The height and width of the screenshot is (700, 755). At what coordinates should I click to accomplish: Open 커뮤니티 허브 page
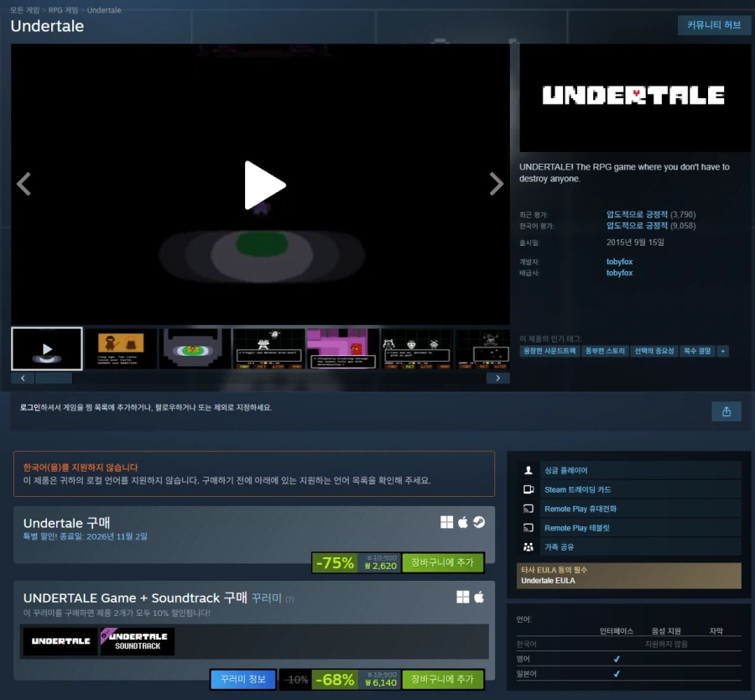tap(714, 25)
